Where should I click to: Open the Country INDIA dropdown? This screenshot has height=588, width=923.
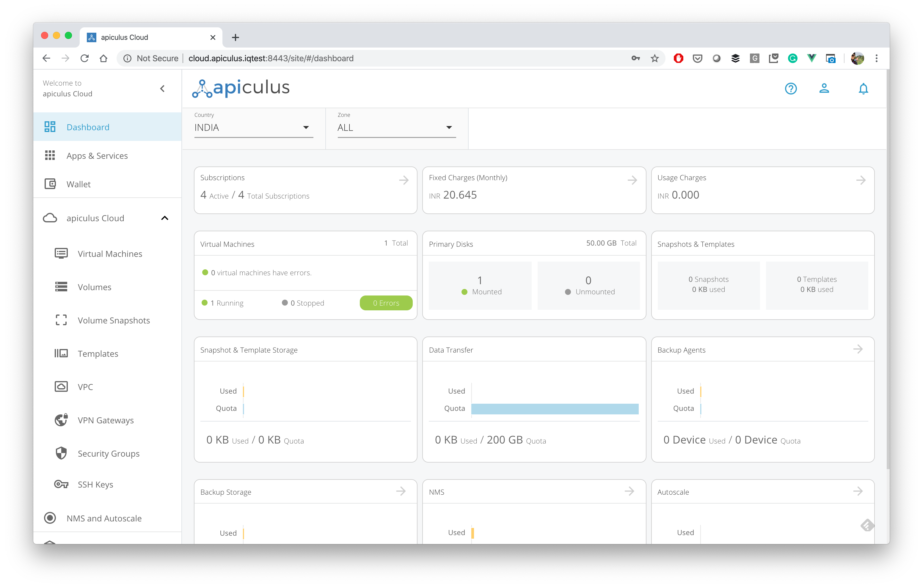coord(253,128)
